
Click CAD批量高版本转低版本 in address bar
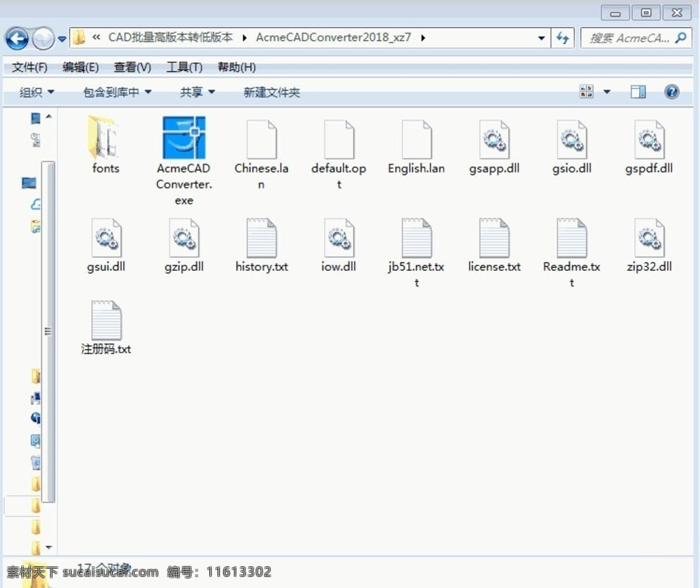point(170,38)
